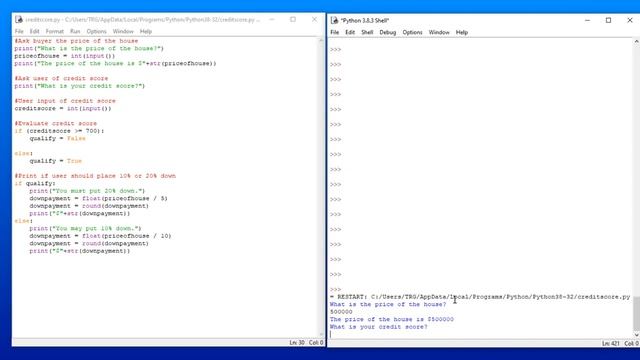This screenshot has height=360, width=640.
Task: Click the editor window's Python file icon
Action: pyautogui.click(x=19, y=19)
